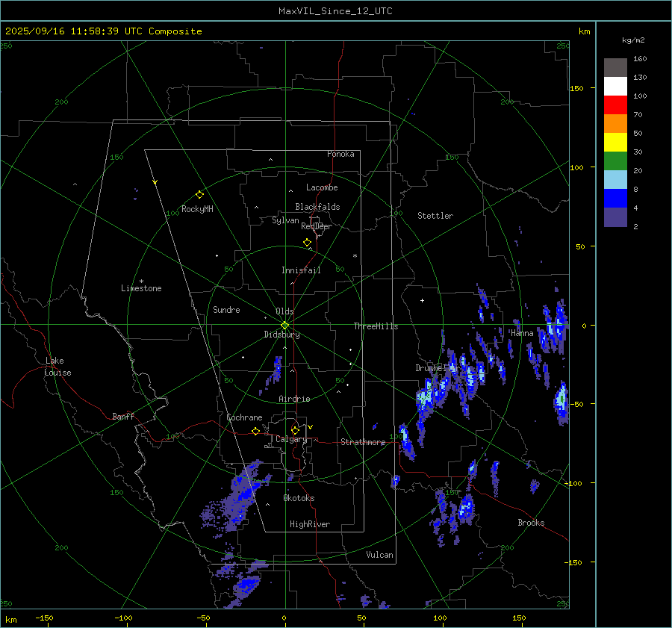This screenshot has width=672, height=628.
Task: Click the Stettler city label
Action: pyautogui.click(x=435, y=216)
